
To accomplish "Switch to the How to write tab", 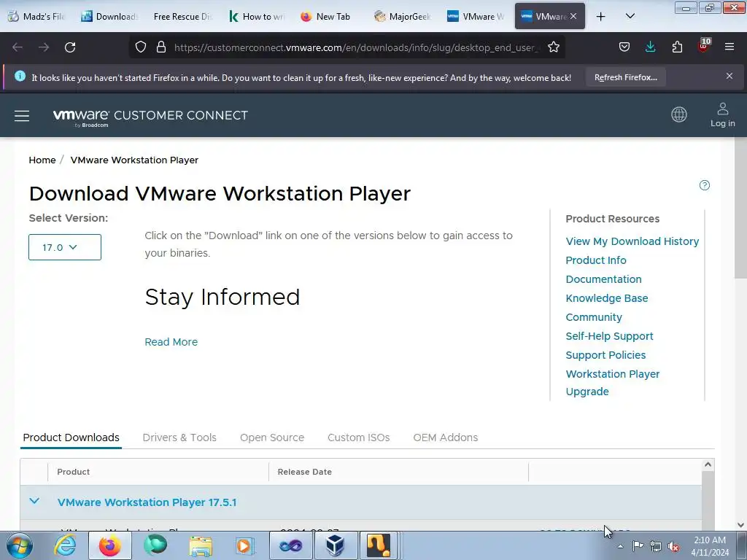I will (x=256, y=17).
